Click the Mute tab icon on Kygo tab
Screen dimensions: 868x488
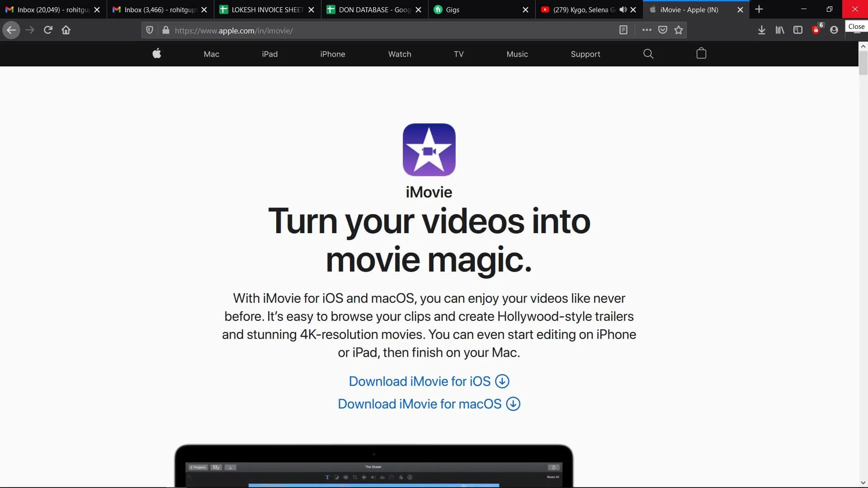click(623, 9)
